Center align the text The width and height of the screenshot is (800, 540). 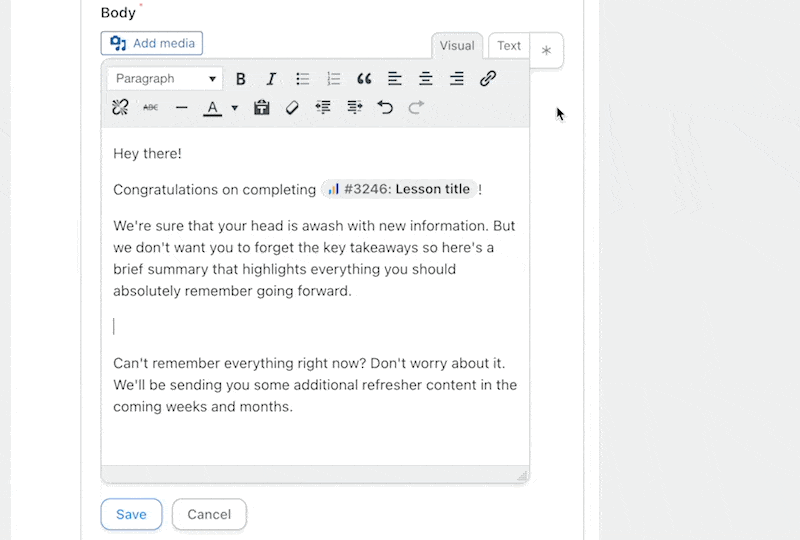426,79
